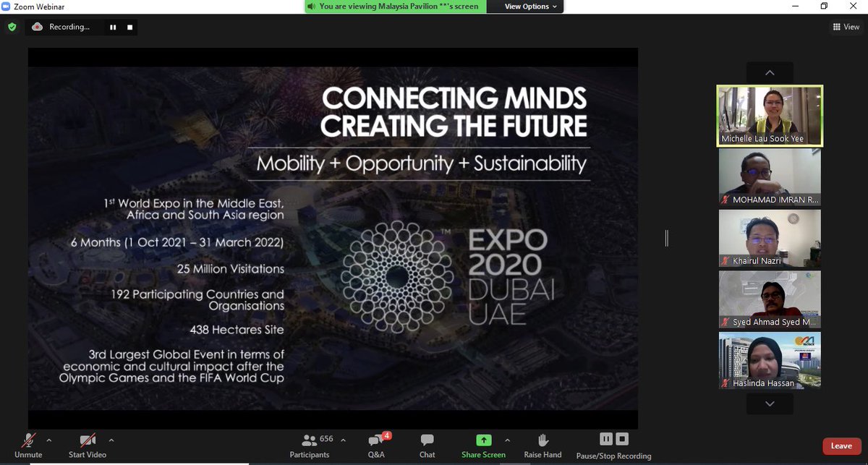Open View Options dropdown
This screenshot has width=868, height=465.
tap(531, 7)
